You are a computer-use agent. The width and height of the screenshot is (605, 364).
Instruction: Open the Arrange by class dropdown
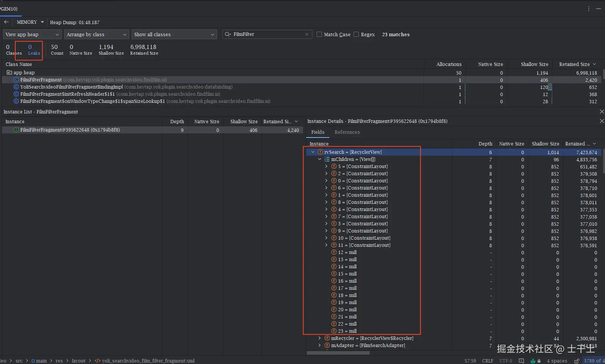click(96, 34)
